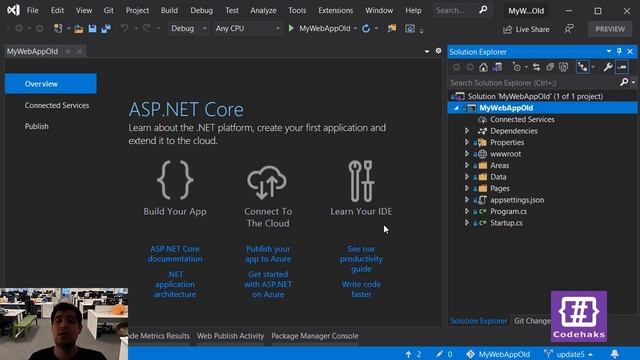640x360 pixels.
Task: Expand the Dependencies node
Action: (467, 131)
